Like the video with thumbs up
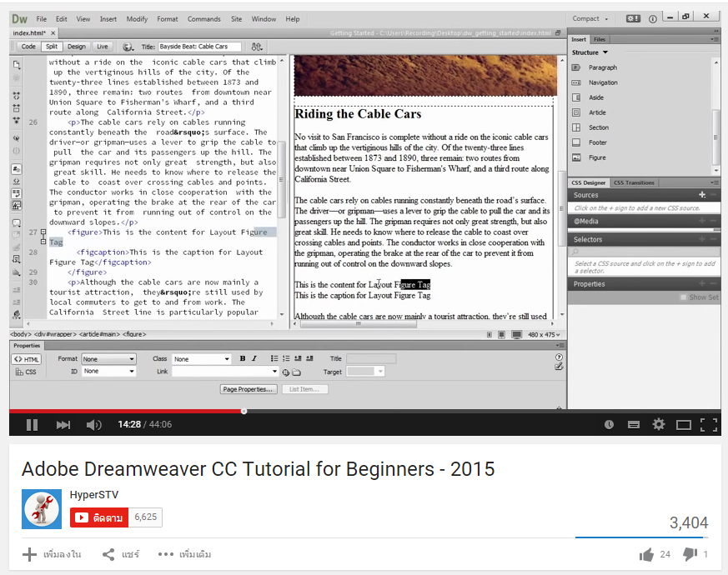Viewport: 728px width, 575px height. click(x=646, y=554)
